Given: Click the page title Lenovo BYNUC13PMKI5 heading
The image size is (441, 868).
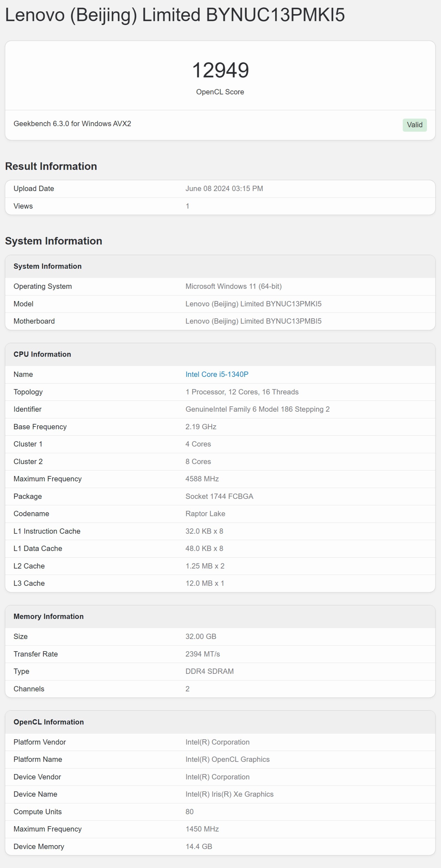Looking at the screenshot, I should 175,15.
